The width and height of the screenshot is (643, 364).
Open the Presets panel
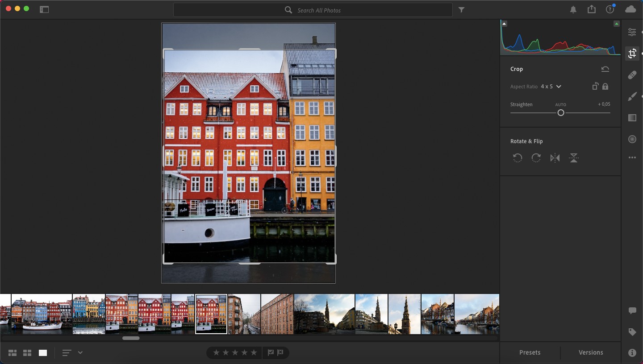[530, 352]
